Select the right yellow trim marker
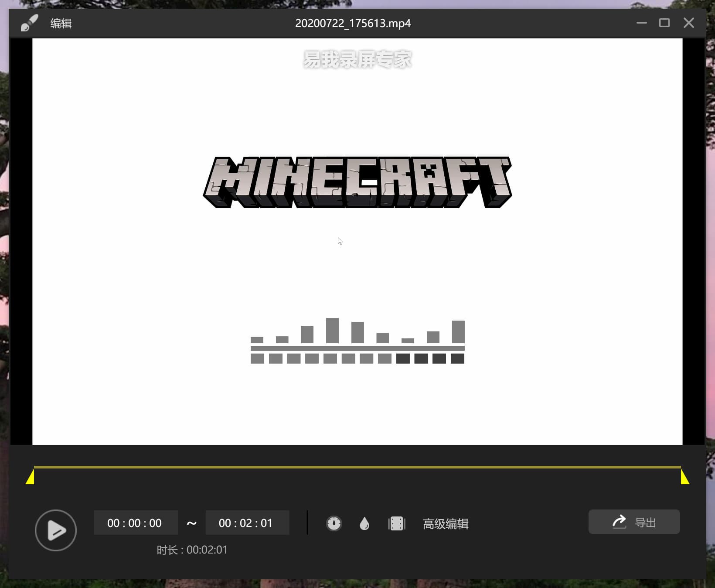Viewport: 715px width, 588px height. (685, 476)
